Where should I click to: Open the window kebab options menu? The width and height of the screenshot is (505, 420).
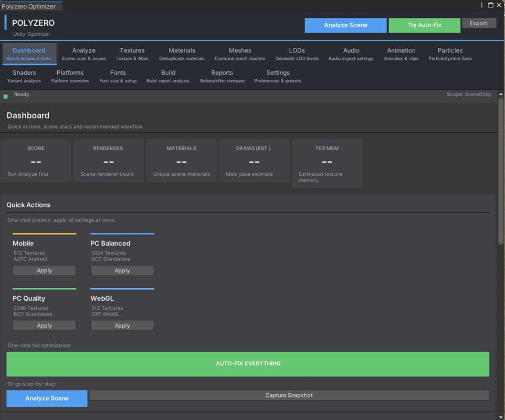click(x=481, y=5)
